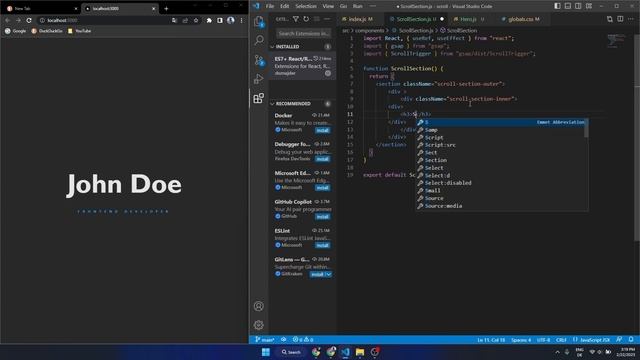Click the errors and warnings status indicator
Screen dimensions: 640x360
pos(302,340)
